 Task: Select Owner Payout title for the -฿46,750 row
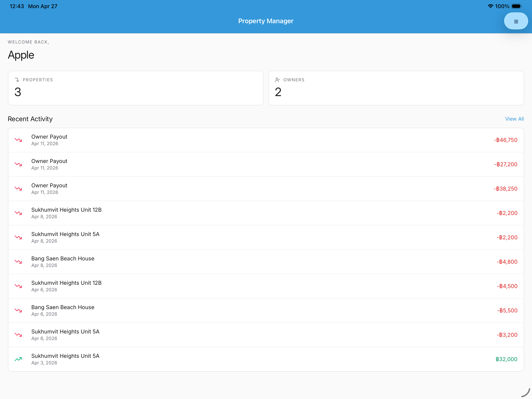pos(49,137)
